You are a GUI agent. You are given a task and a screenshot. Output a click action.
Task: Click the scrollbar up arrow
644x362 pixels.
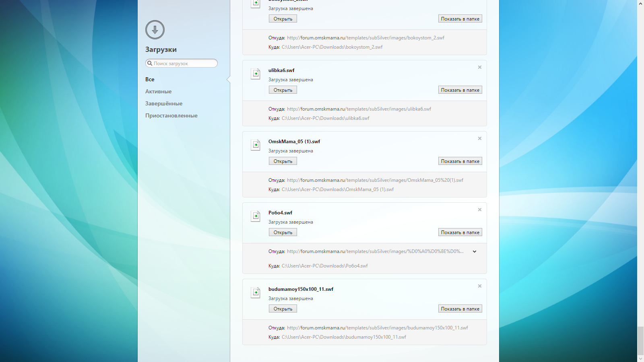tap(640, 3)
